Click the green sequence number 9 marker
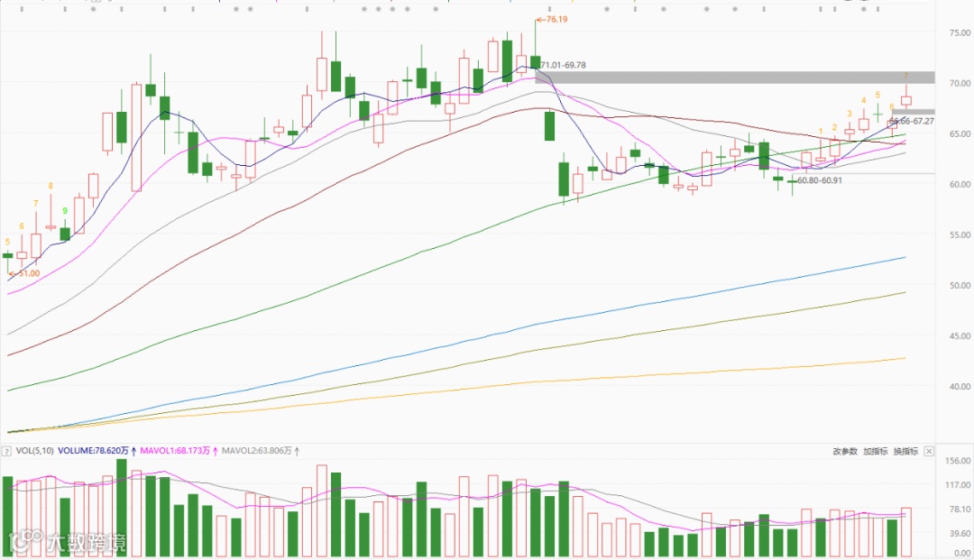 click(65, 211)
